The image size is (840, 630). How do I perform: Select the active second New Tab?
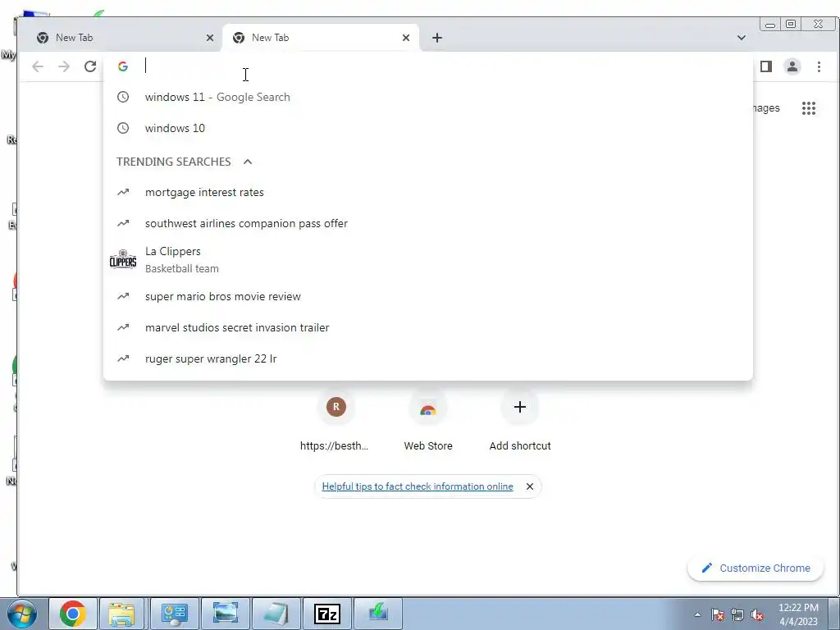pyautogui.click(x=321, y=38)
